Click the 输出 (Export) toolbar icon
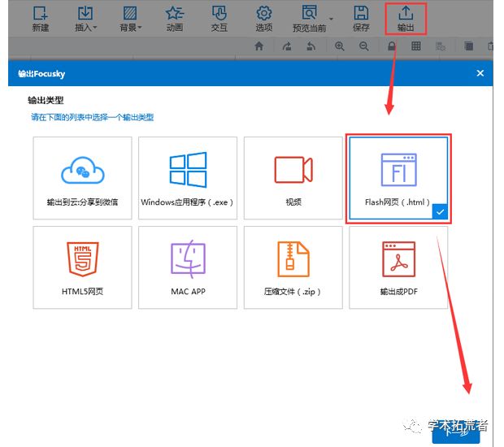504x447 pixels. 406,19
